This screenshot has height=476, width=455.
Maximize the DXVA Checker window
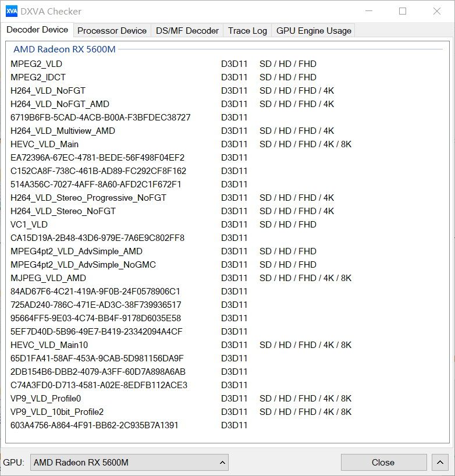pos(403,11)
